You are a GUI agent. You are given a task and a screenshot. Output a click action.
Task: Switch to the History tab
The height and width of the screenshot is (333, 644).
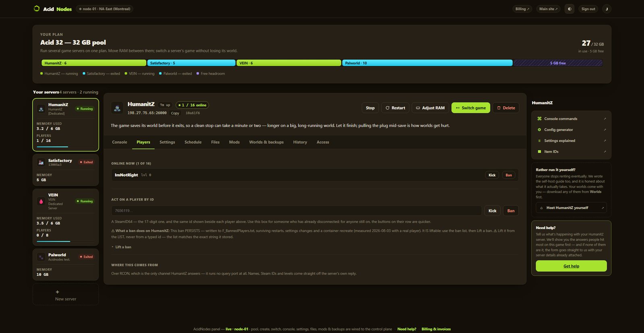pos(300,142)
